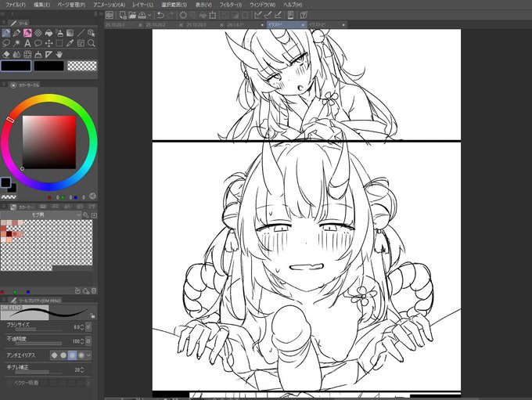Select the Gradient tool
This screenshot has width=532, height=400.
(x=70, y=33)
